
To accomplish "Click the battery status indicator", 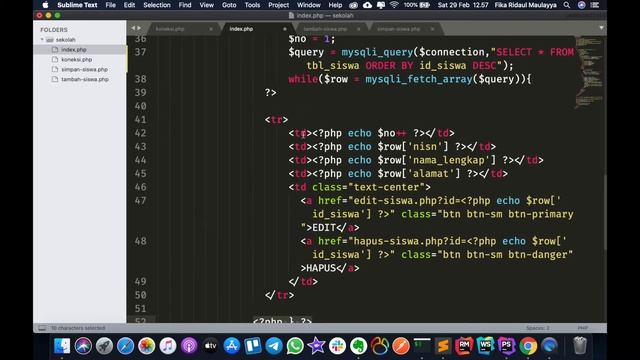I will tap(417, 5).
